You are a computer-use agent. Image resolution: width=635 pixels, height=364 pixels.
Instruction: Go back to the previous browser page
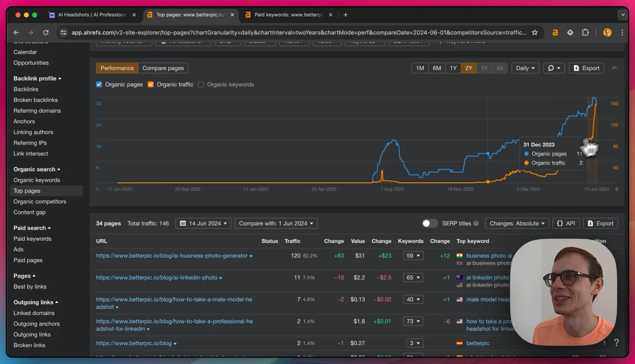(x=16, y=32)
